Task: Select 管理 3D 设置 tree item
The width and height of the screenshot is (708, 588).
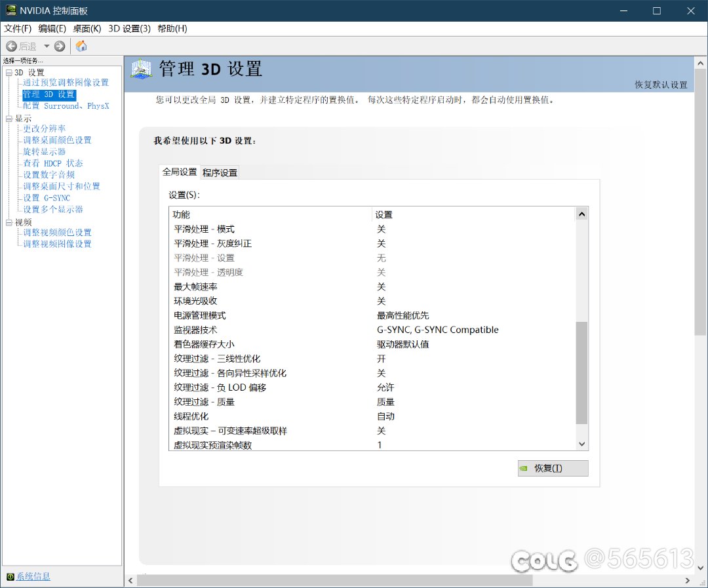Action: point(49,94)
